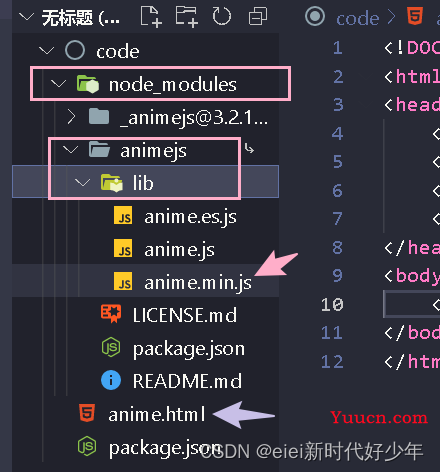This screenshot has width=440, height=472.
Task: Click line number 12 in editor gutter
Action: [332, 361]
